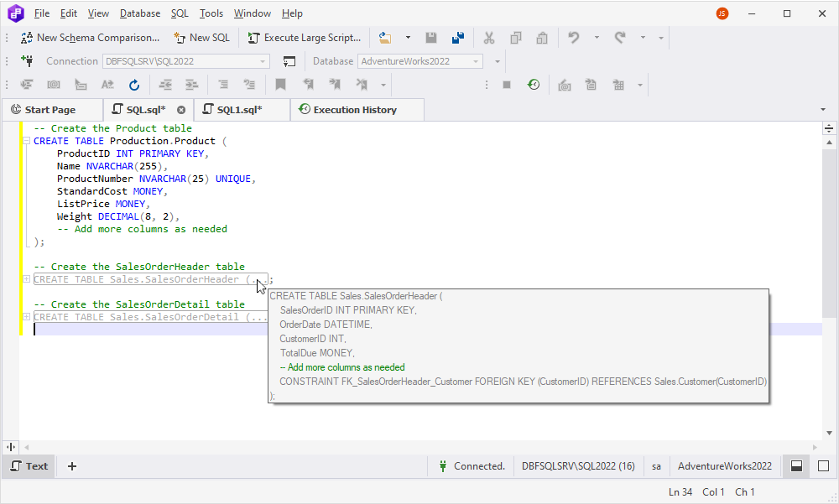Click the make uppercase A icon
This screenshot has height=504, width=839.
point(107,85)
